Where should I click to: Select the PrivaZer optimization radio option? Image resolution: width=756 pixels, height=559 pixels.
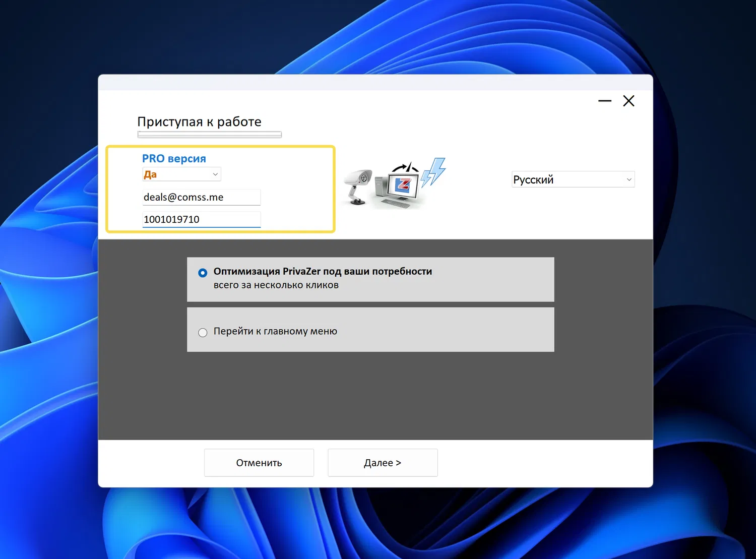point(203,273)
